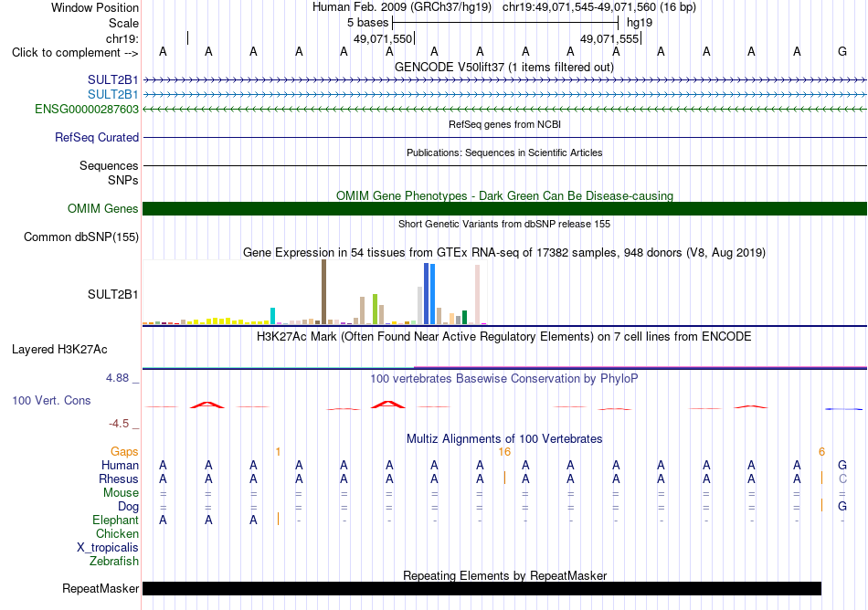The height and width of the screenshot is (610, 868).
Task: Click the orange gap number 16 marker
Action: click(x=504, y=452)
